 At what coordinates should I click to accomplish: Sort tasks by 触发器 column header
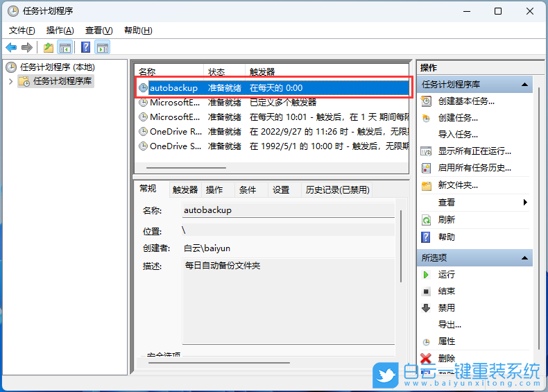click(327, 71)
